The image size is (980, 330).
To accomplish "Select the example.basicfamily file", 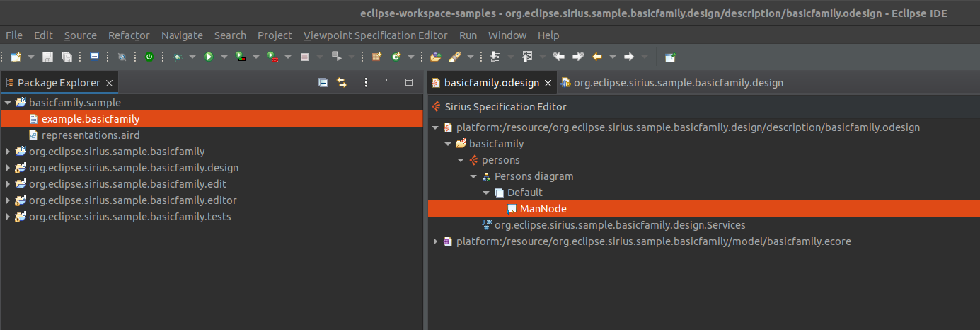I will [212, 119].
